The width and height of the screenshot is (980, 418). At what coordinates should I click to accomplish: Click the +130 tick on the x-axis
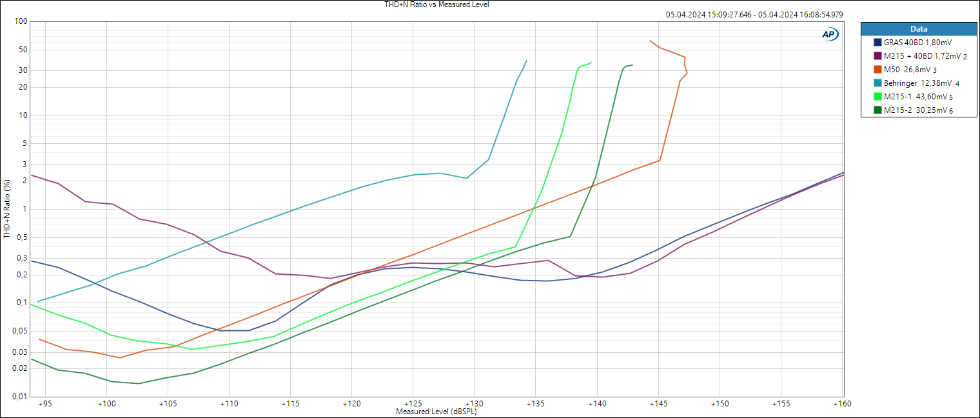[x=474, y=404]
